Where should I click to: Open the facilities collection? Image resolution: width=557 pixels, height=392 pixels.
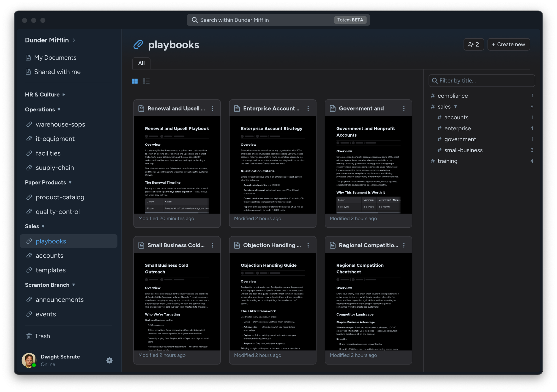pyautogui.click(x=48, y=153)
